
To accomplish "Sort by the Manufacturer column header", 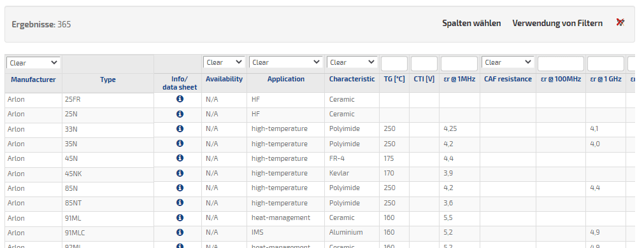I will click(33, 79).
